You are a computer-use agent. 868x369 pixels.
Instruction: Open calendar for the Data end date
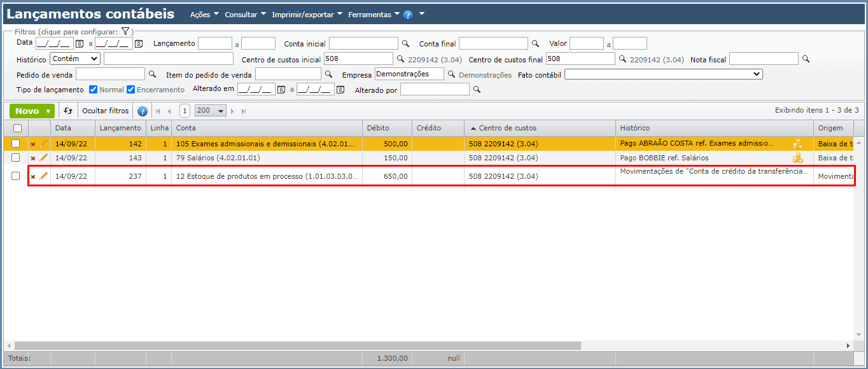pos(139,44)
